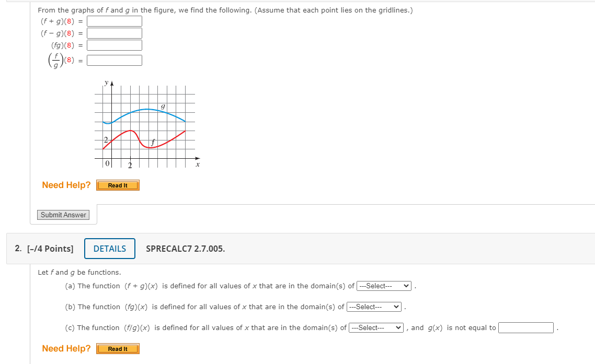Open the domain dropdown in part (c)
This screenshot has height=364, width=595.
(x=375, y=327)
